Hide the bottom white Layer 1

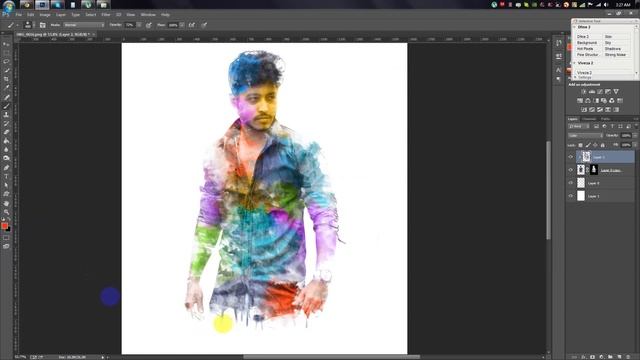(571, 196)
